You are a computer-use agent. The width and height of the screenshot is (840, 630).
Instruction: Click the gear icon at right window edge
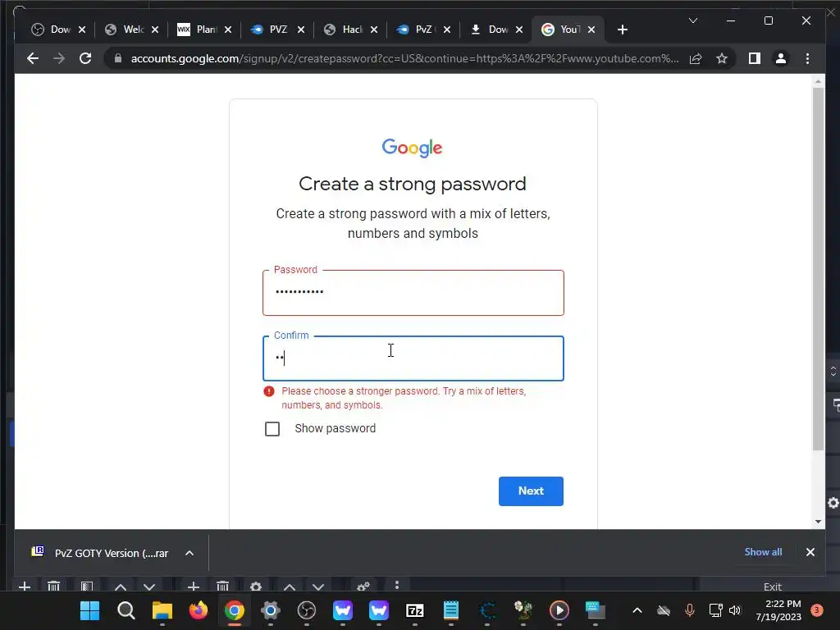pos(833,503)
